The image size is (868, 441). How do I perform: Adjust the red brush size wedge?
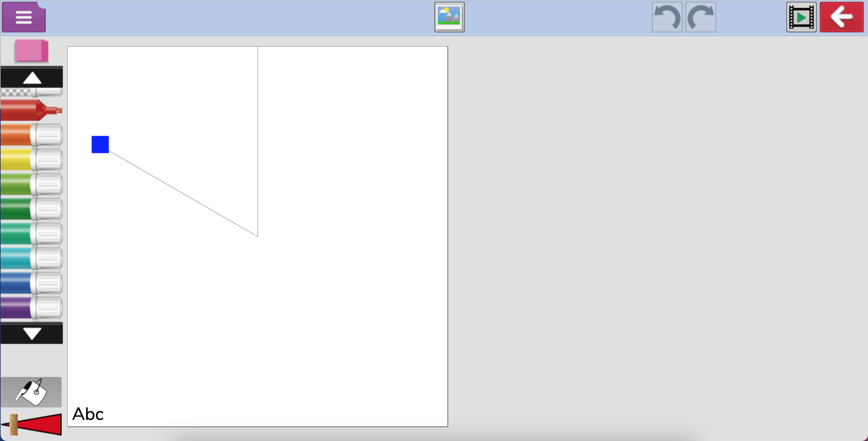tap(31, 425)
